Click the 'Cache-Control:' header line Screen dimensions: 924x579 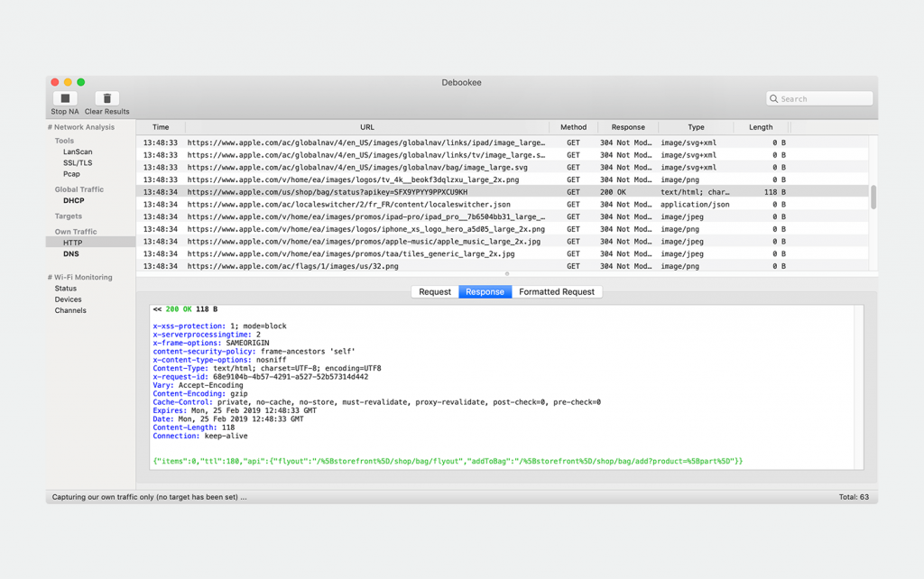pos(376,402)
